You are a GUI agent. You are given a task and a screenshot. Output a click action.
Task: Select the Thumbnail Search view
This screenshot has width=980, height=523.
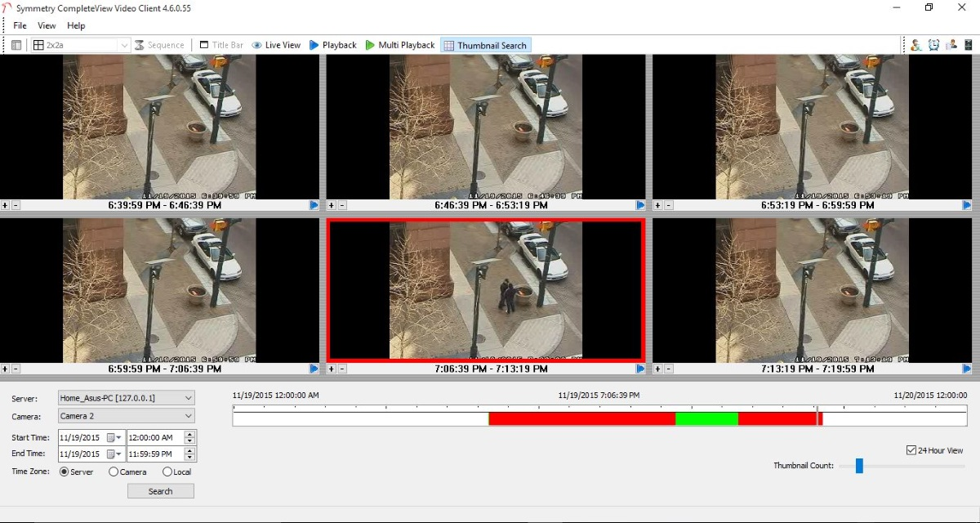click(x=486, y=45)
